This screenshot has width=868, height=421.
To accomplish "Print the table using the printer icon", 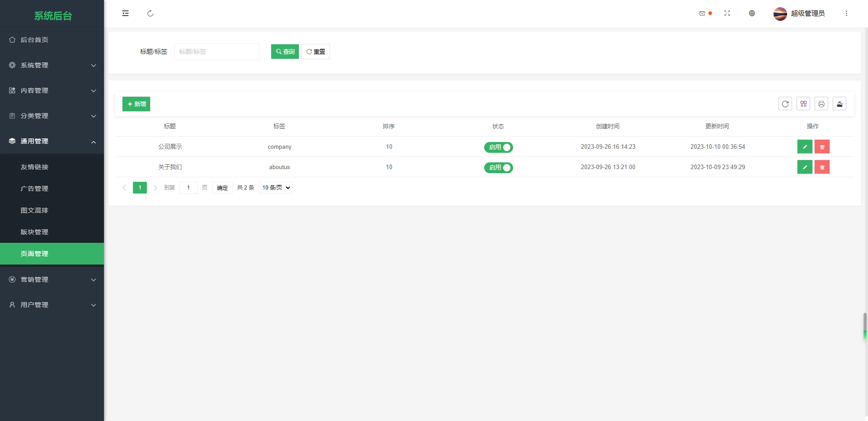I will (821, 104).
